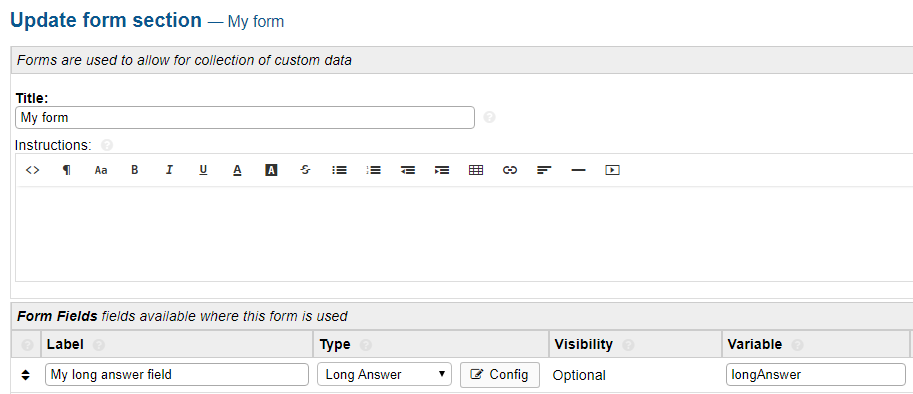Click help icon in first table header column

tap(26, 345)
